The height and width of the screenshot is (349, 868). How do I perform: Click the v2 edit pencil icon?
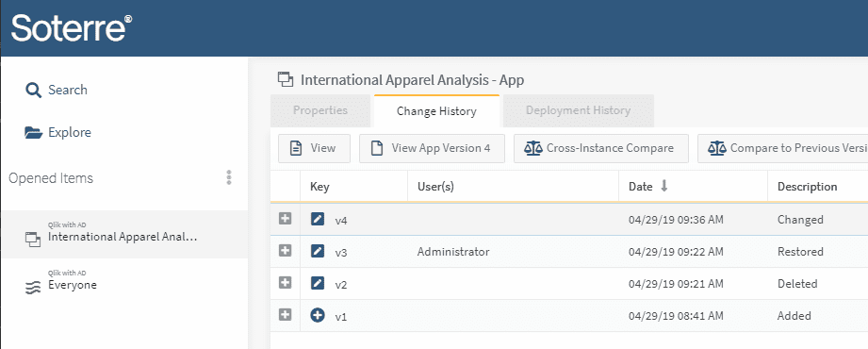[x=318, y=284]
